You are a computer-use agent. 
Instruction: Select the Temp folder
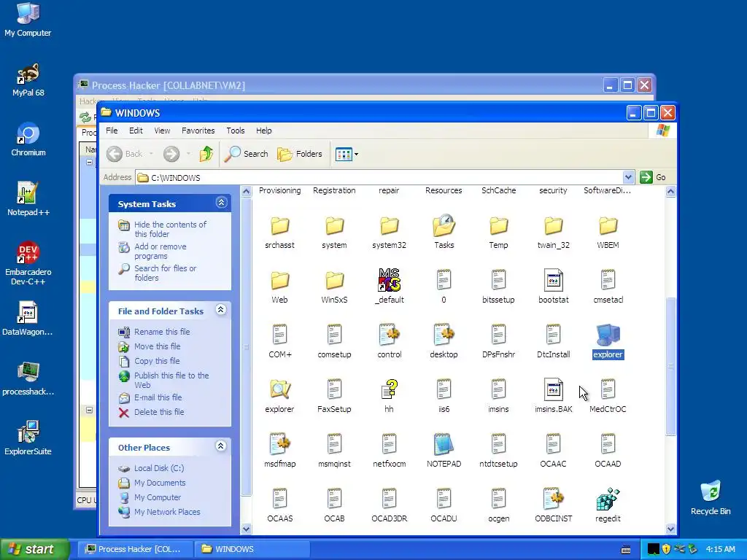[498, 226]
